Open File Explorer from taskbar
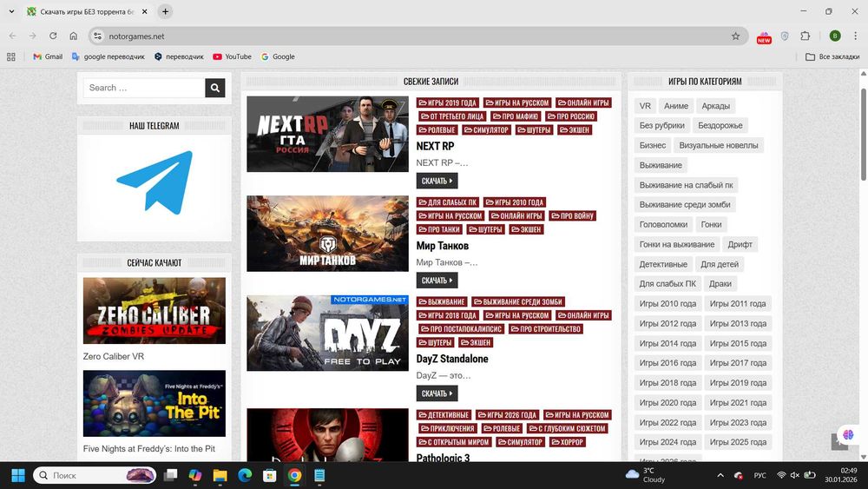This screenshot has height=489, width=868. click(220, 475)
